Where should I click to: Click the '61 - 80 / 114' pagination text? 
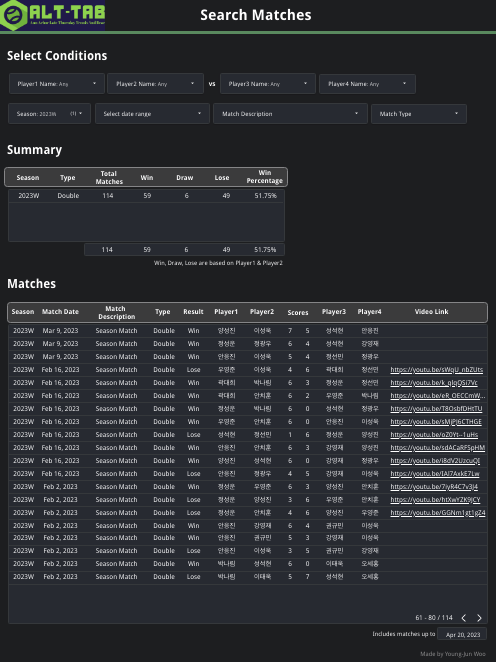pos(434,618)
